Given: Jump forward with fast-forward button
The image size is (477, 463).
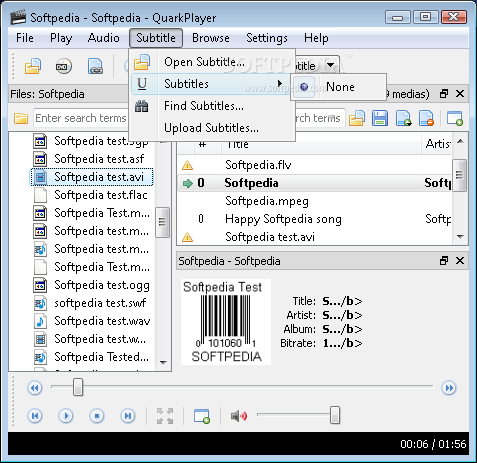Looking at the screenshot, I should [449, 388].
